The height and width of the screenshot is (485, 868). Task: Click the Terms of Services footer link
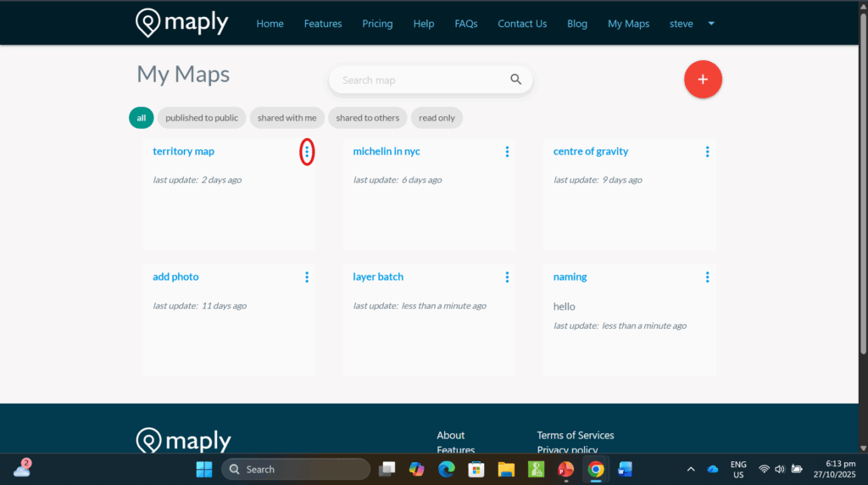(576, 435)
